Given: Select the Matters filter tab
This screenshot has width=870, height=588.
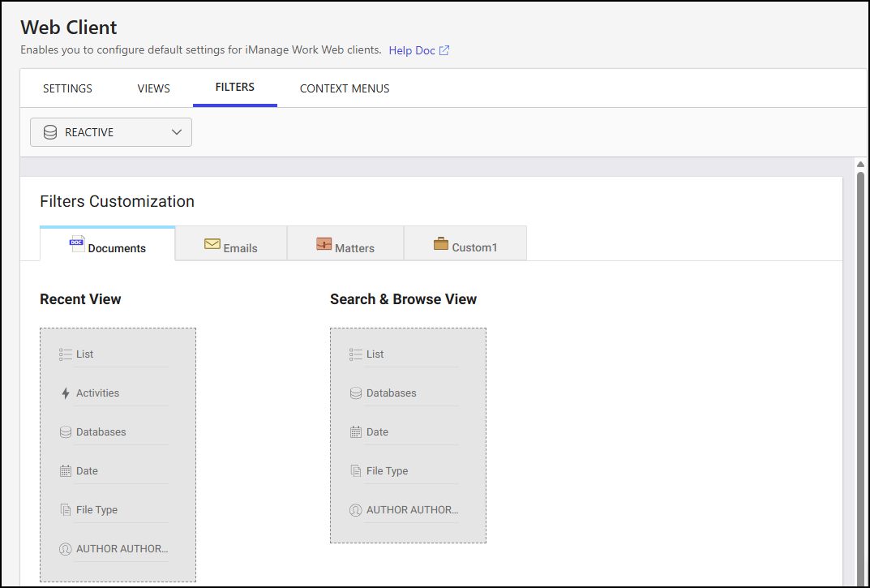Looking at the screenshot, I should (345, 244).
